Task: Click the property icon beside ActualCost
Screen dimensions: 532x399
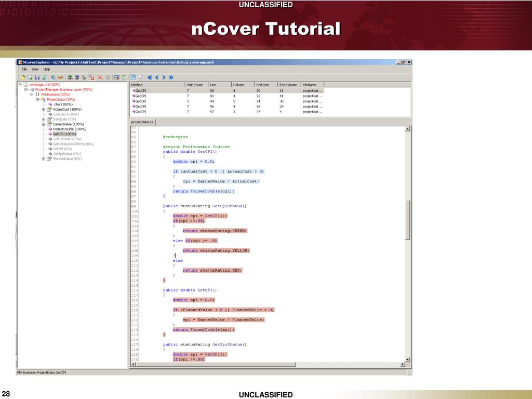Action: click(x=49, y=109)
